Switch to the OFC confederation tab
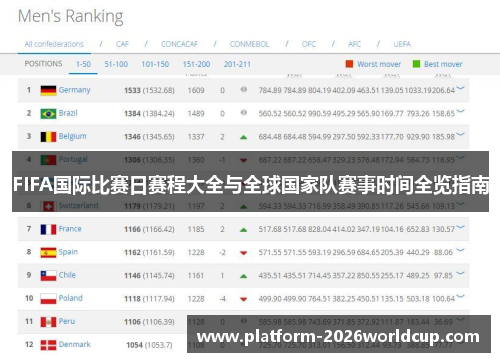The image size is (500, 362). 309,44
